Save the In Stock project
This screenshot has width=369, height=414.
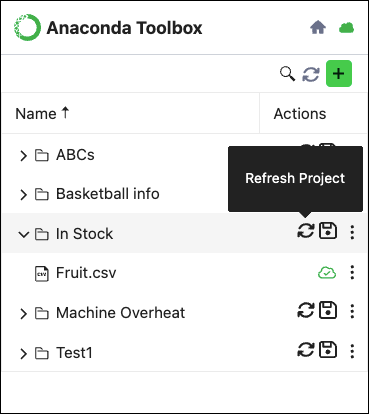coord(328,231)
